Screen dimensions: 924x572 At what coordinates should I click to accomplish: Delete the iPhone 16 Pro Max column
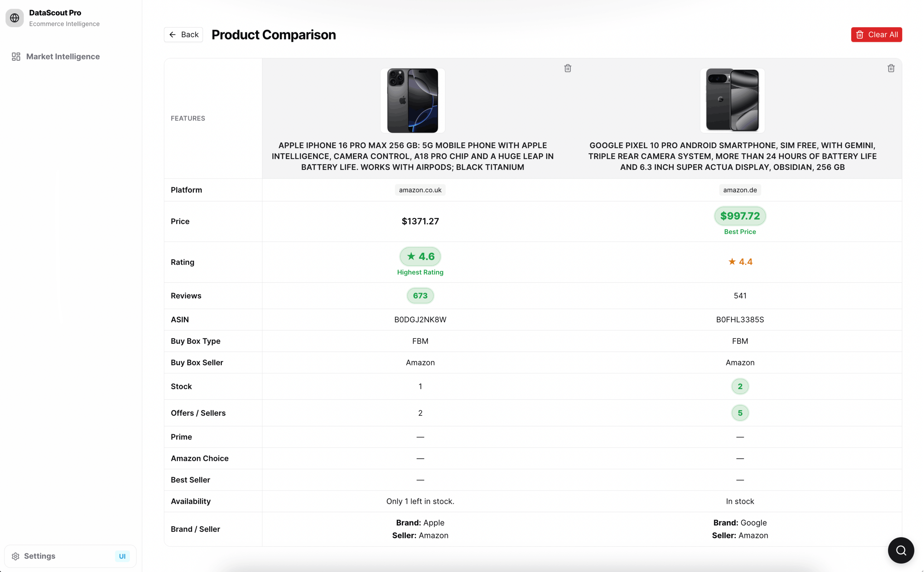coord(567,68)
